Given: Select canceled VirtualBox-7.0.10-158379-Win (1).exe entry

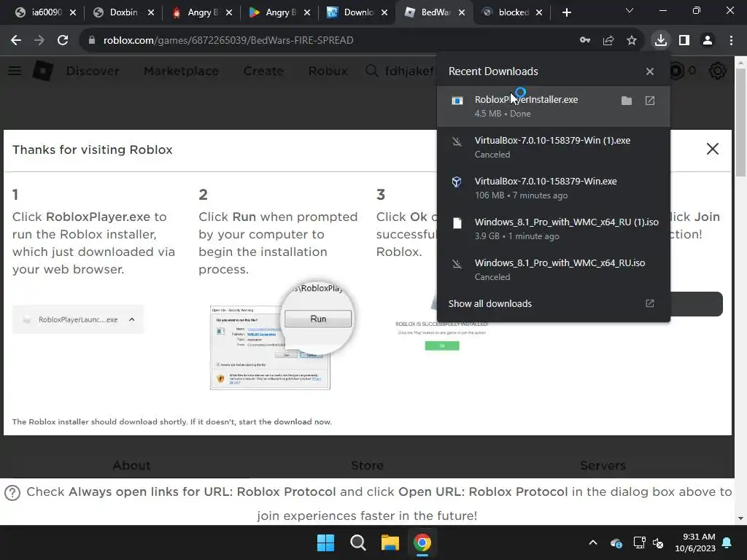Looking at the screenshot, I should [553, 147].
